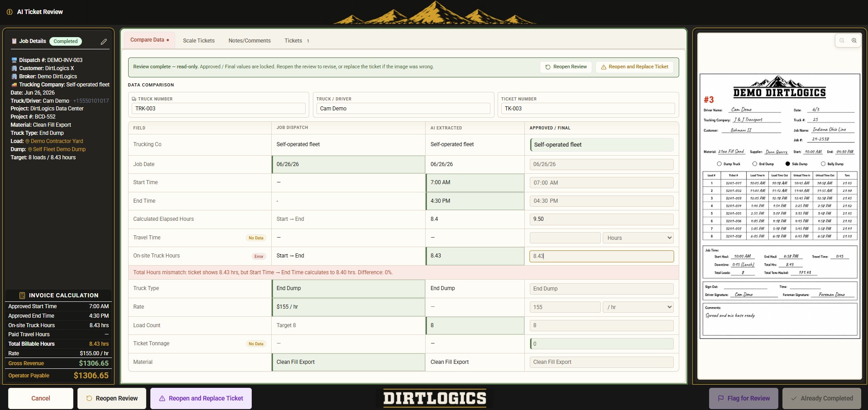Click the driver phone number +15550101017

tap(91, 101)
